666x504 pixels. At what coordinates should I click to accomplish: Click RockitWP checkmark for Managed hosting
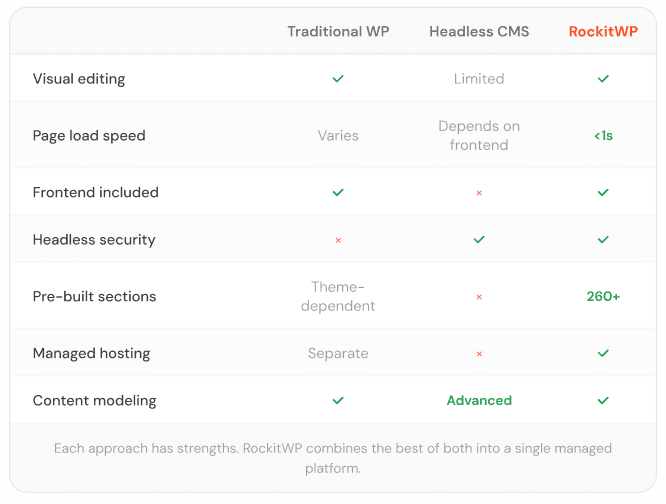[x=603, y=353]
